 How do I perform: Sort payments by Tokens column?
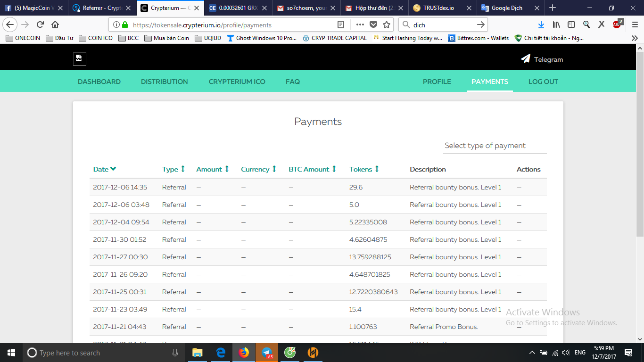pos(364,169)
